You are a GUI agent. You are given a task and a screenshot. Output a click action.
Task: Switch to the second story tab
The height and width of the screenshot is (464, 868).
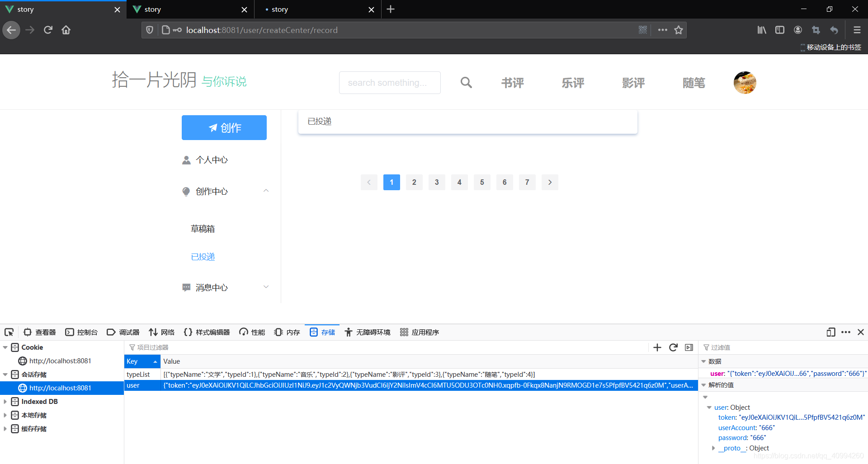(x=190, y=9)
